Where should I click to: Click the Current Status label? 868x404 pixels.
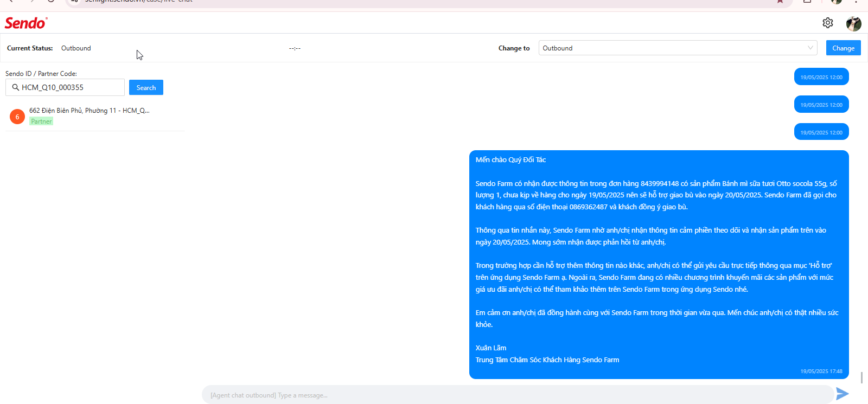tap(30, 48)
